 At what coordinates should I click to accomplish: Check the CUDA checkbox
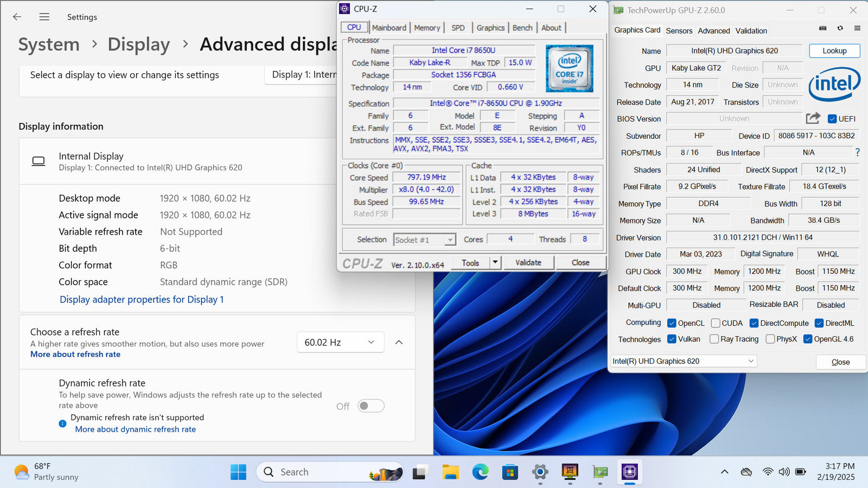point(716,323)
